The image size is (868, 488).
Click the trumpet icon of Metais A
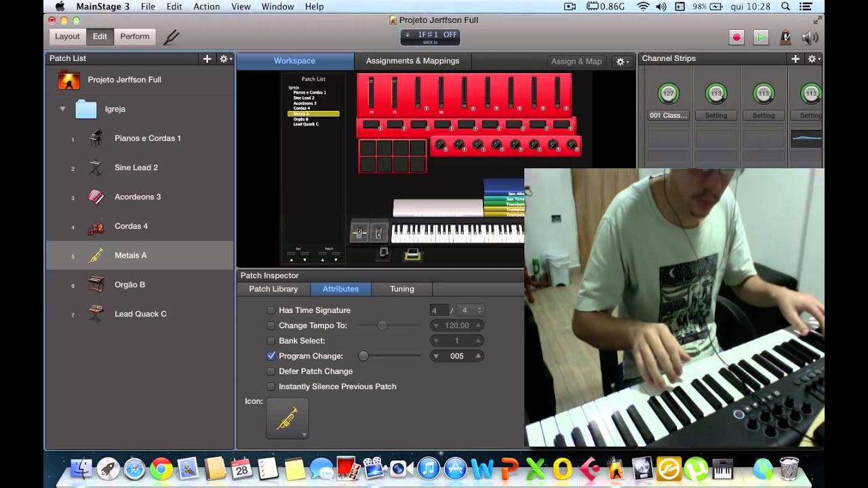(96, 256)
